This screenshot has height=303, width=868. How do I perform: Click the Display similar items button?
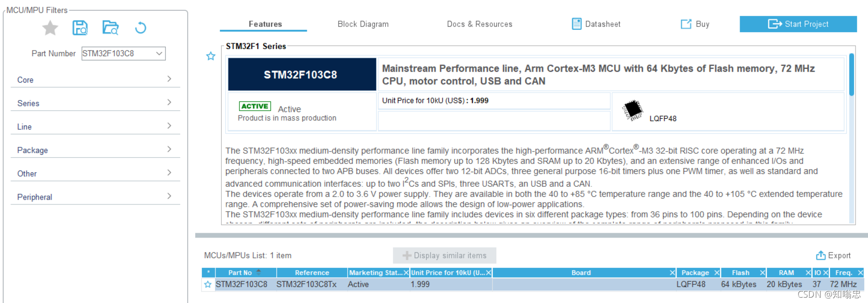tap(444, 255)
